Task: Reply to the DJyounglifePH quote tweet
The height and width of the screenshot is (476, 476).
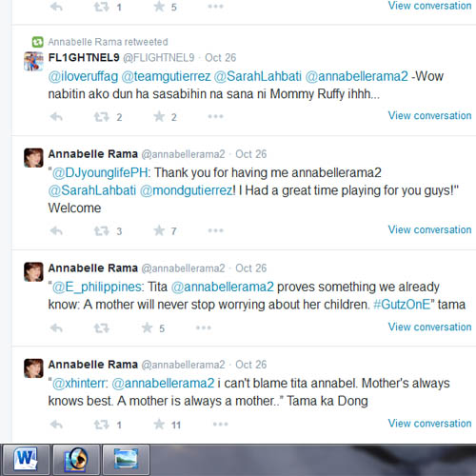Action: tap(56, 230)
